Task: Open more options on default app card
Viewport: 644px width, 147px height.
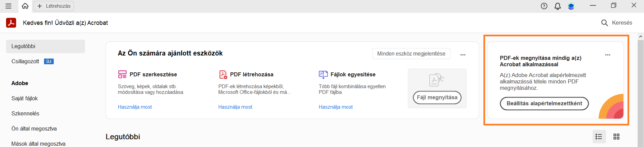Action: click(608, 55)
